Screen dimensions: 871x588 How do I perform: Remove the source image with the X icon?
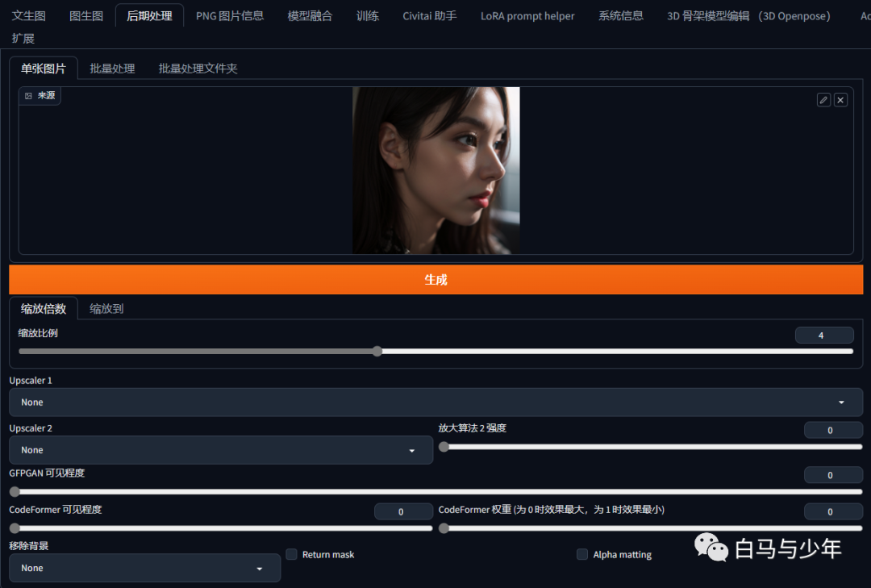840,100
